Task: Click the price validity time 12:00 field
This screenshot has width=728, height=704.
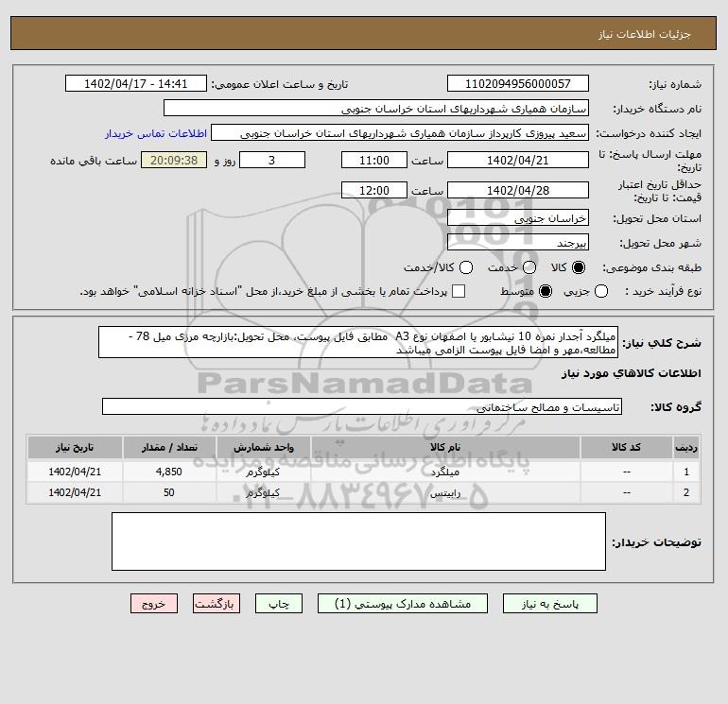Action: [x=374, y=190]
